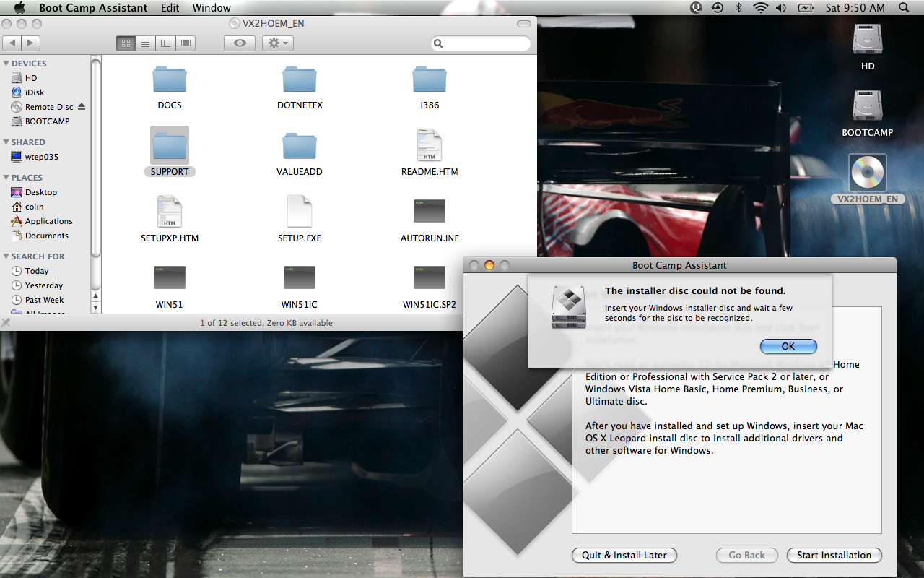This screenshot has height=578, width=924.
Task: Show Yesterday search results
Action: [x=46, y=285]
